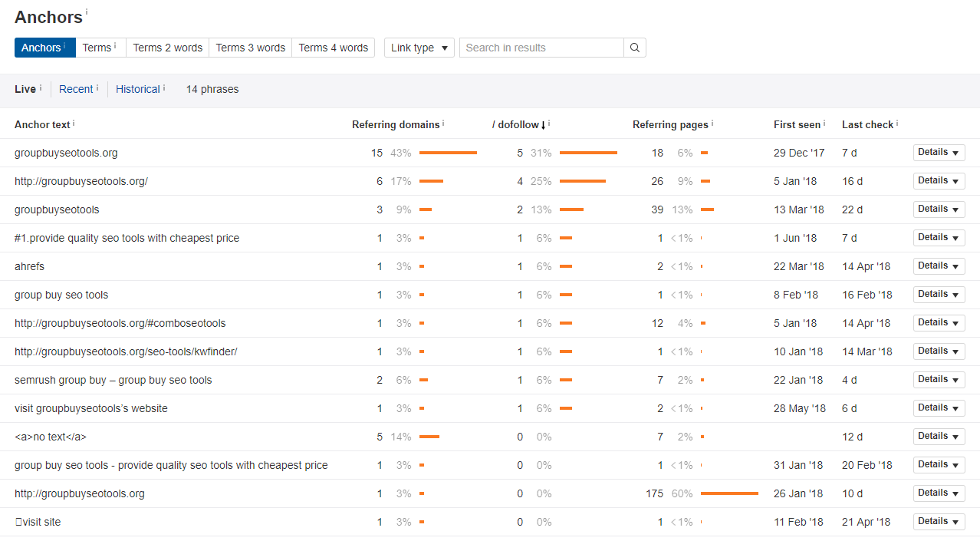The image size is (980, 541).
Task: Expand Details for groupbuyseotools row
Action: click(x=939, y=209)
